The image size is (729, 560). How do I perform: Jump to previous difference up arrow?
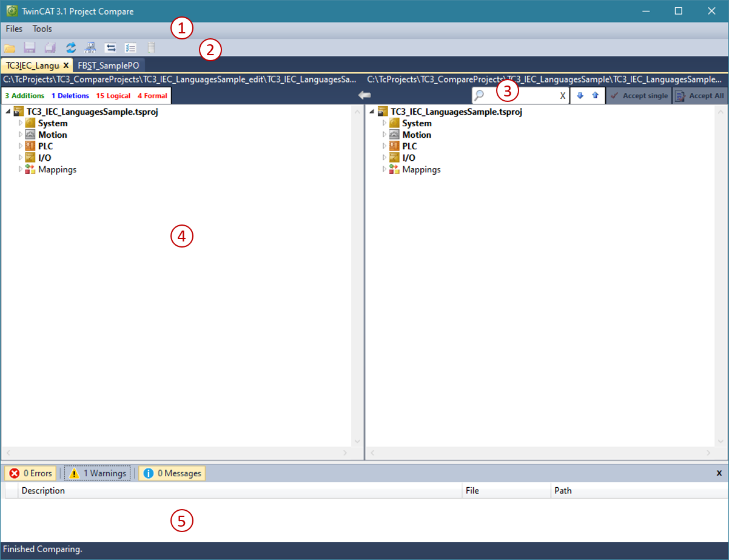(595, 95)
